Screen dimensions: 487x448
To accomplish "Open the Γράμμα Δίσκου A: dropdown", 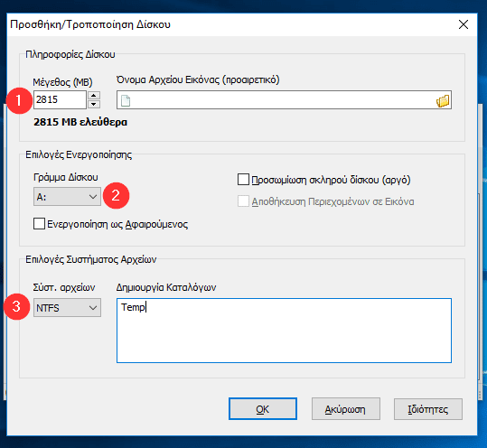I will coord(67,197).
